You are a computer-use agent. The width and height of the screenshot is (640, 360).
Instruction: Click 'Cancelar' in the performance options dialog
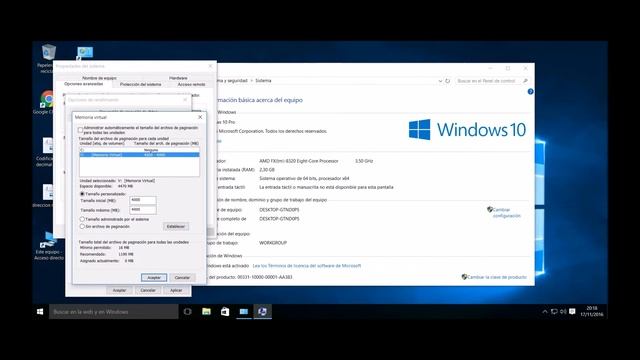point(148,290)
